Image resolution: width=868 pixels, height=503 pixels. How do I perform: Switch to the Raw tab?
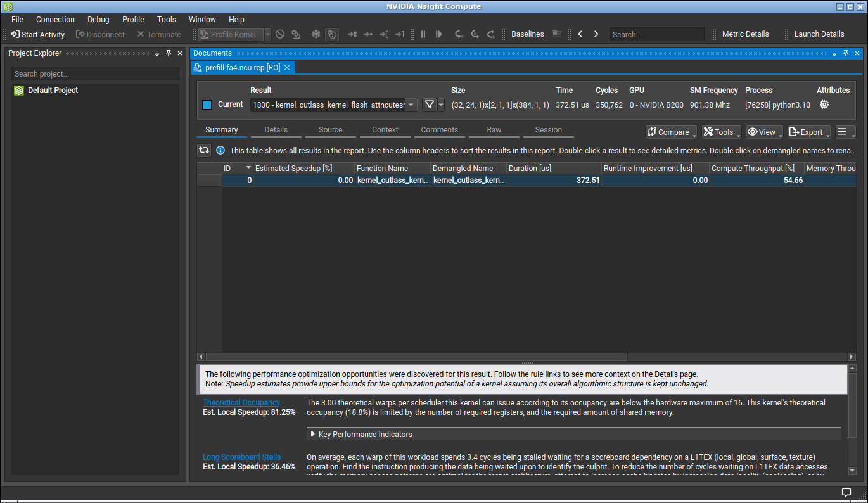click(x=494, y=130)
